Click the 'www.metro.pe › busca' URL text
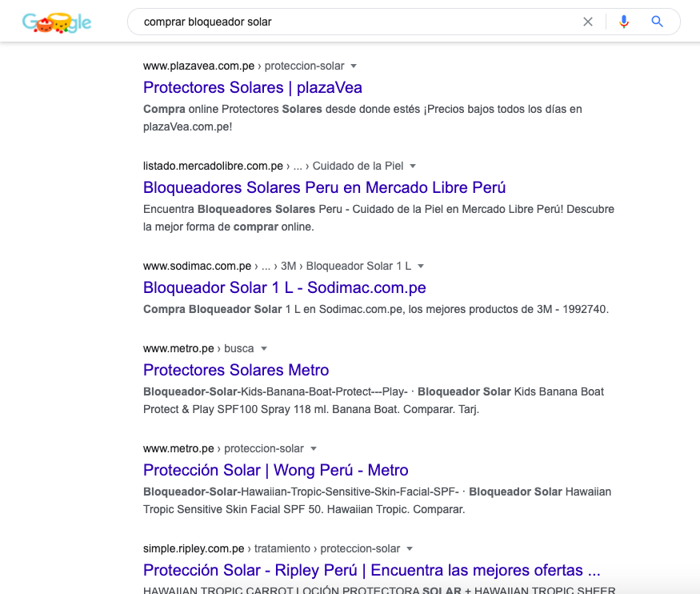700x594 pixels. (198, 349)
